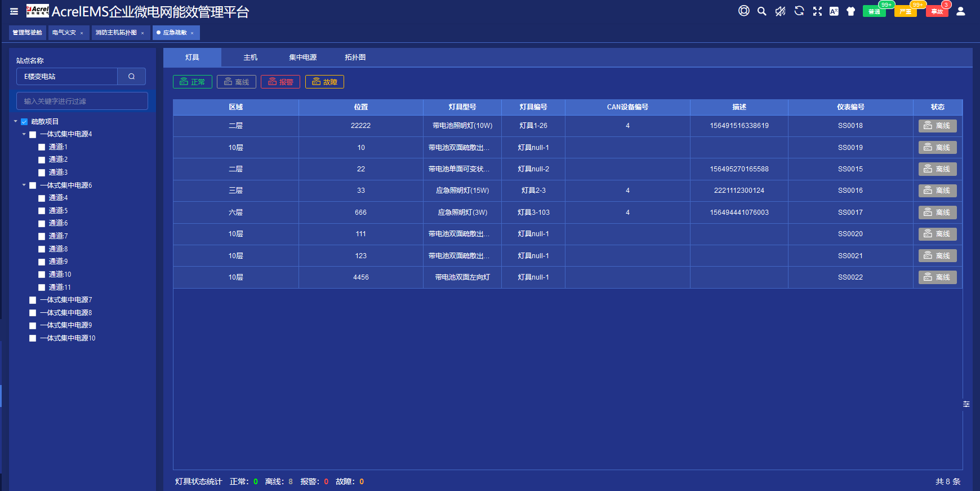Uncheck the 疏散项目 root checkbox
The height and width of the screenshot is (491, 980).
24,122
